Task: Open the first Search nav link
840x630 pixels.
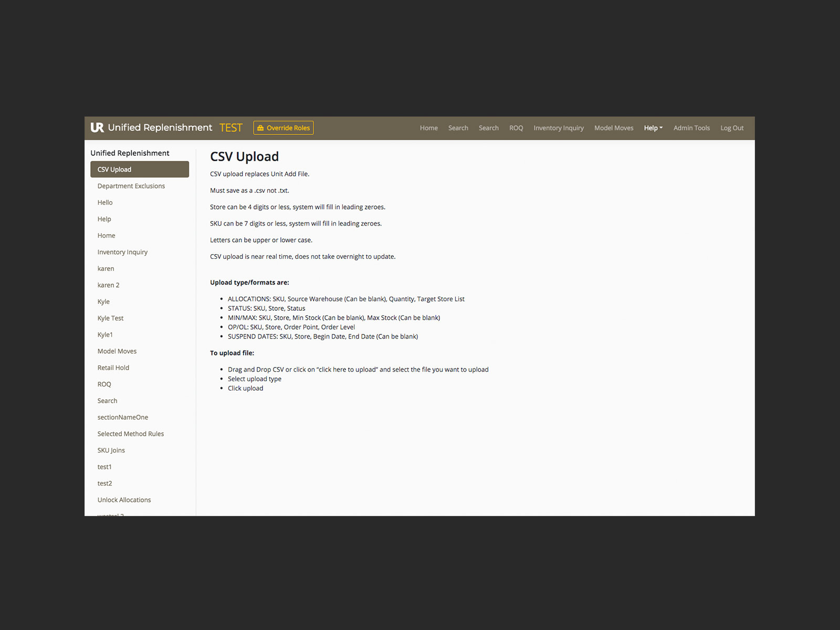Action: pyautogui.click(x=458, y=128)
